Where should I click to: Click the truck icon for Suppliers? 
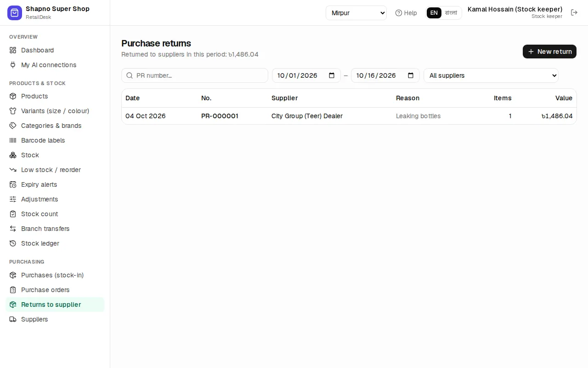(13, 319)
